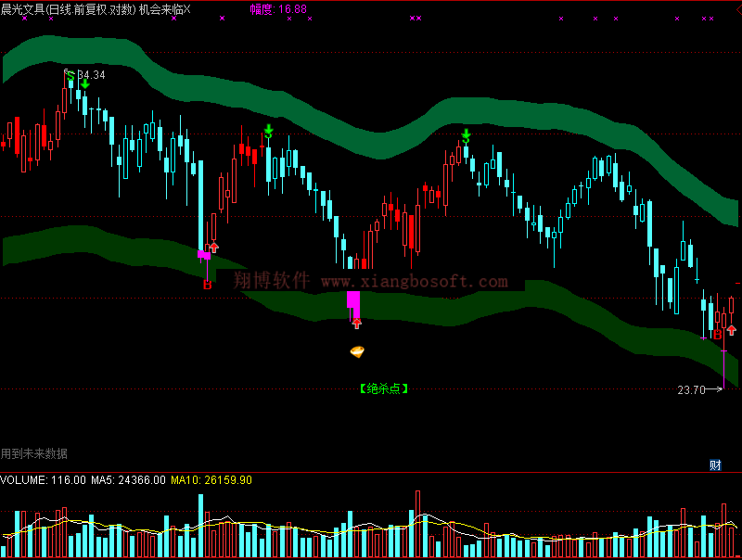This screenshot has width=742, height=560.
Task: Click the green S marker beside 34.34
Action: 70,76
